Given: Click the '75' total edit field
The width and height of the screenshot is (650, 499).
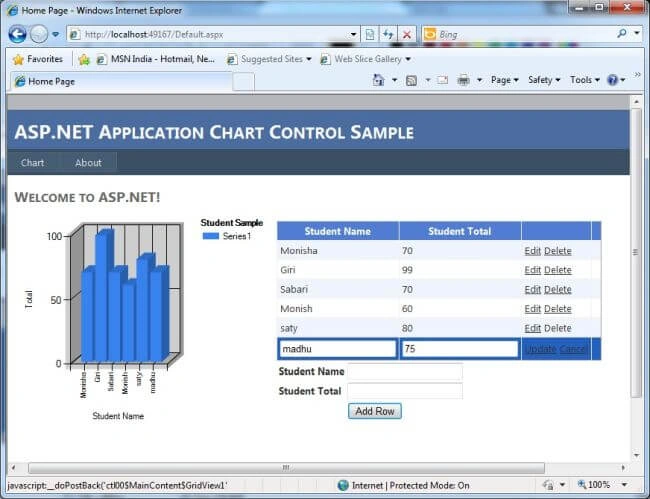Looking at the screenshot, I should (x=460, y=349).
